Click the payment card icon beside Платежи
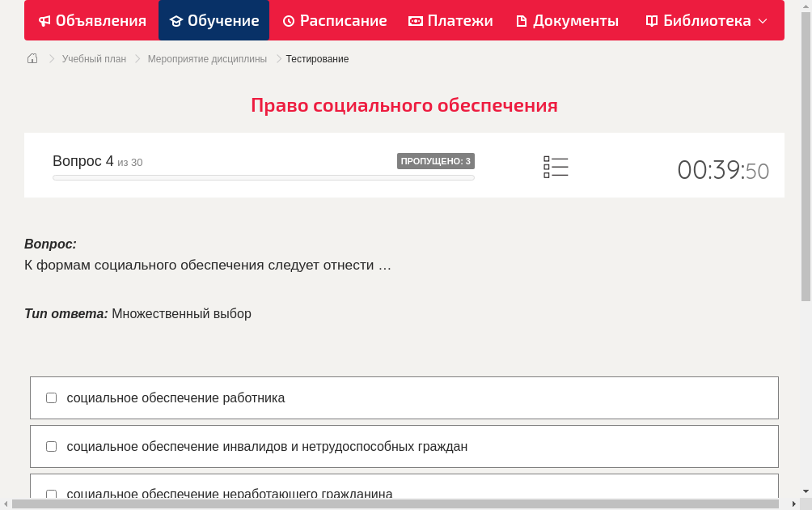Viewport: 812px width, 510px height. coord(415,20)
